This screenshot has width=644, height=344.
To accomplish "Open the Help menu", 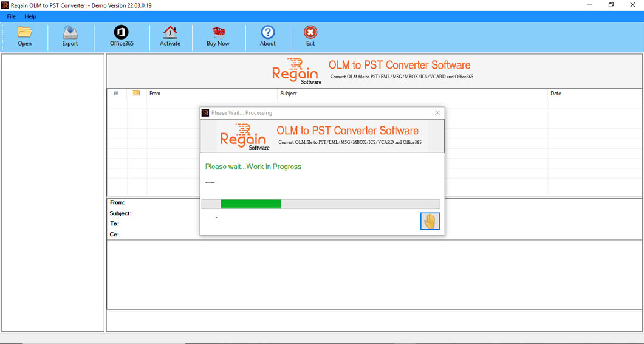I will (30, 16).
